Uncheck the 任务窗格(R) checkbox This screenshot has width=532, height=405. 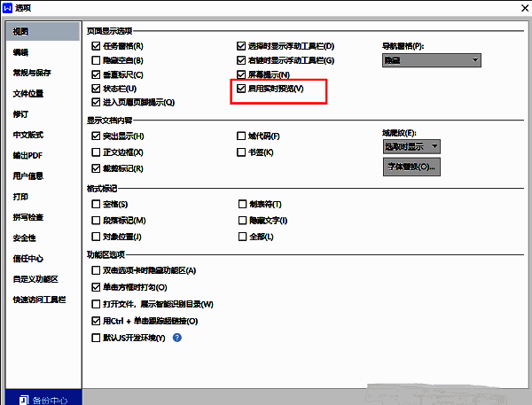coord(96,46)
